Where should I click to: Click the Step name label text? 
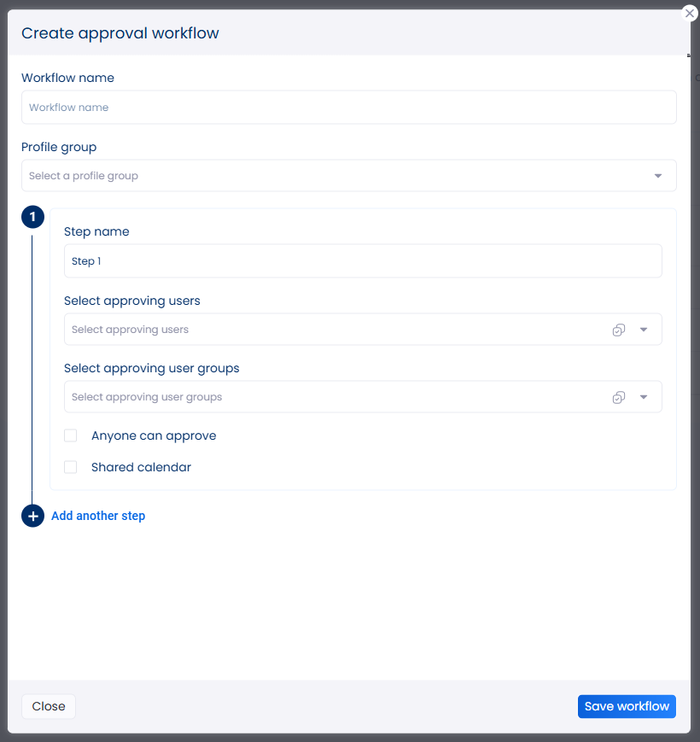point(96,231)
